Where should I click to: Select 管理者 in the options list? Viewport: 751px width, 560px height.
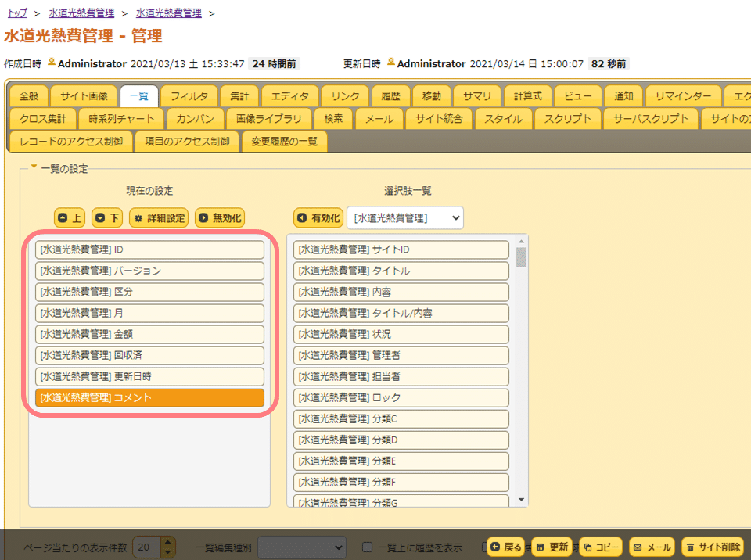tap(401, 355)
